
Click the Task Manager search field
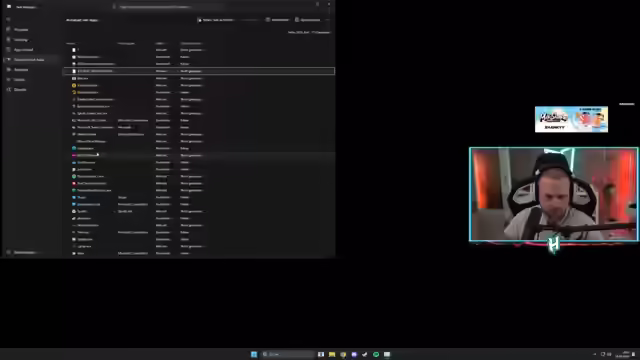pos(169,7)
